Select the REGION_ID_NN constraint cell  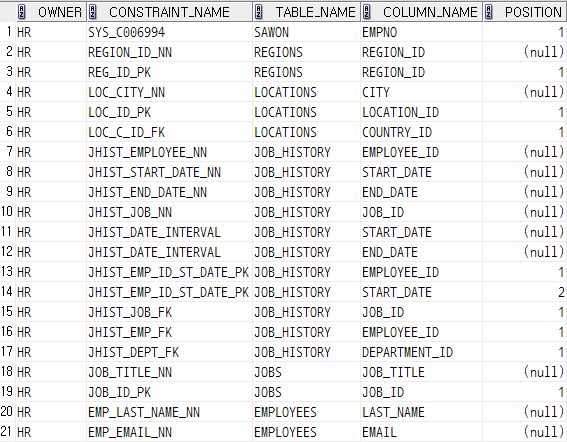pyautogui.click(x=169, y=52)
